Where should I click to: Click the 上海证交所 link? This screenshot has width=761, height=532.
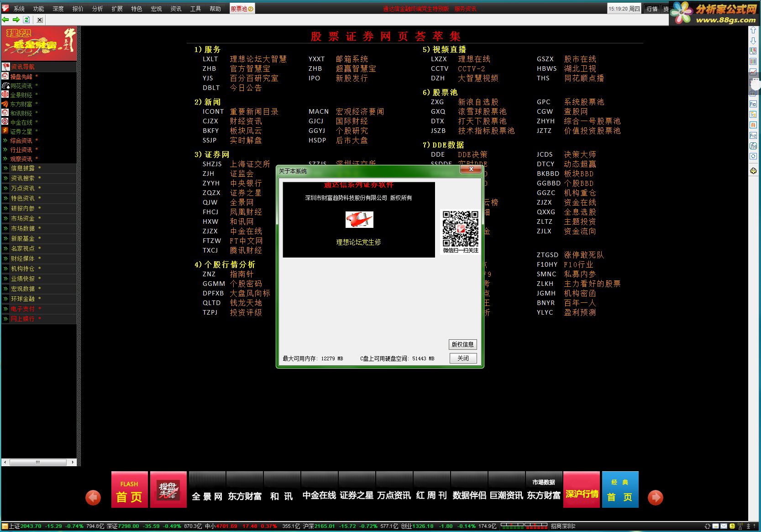[250, 164]
